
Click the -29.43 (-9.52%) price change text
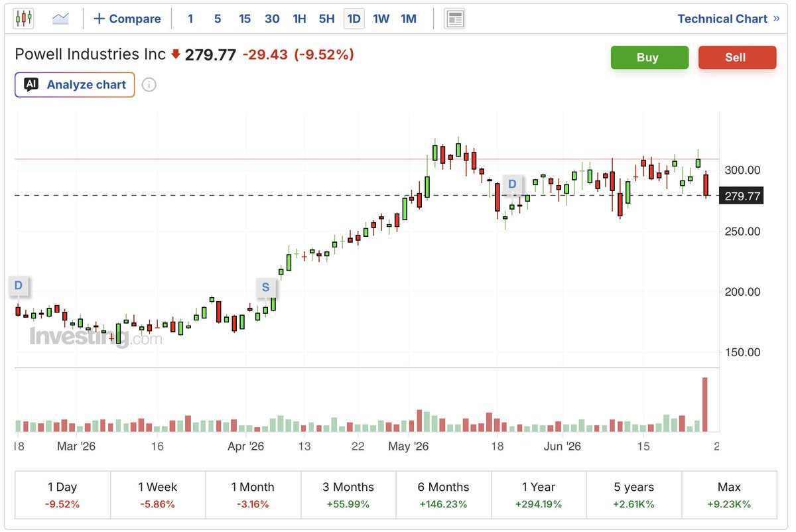pos(298,54)
